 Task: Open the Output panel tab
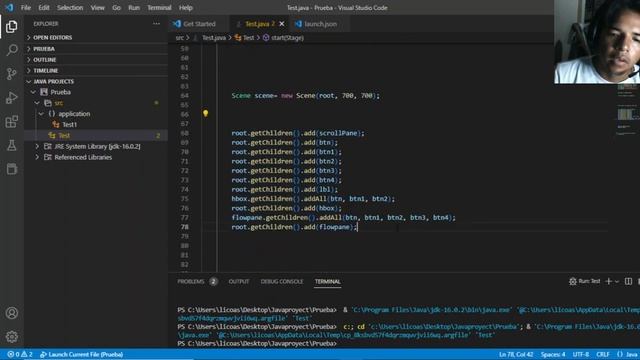(x=239, y=282)
